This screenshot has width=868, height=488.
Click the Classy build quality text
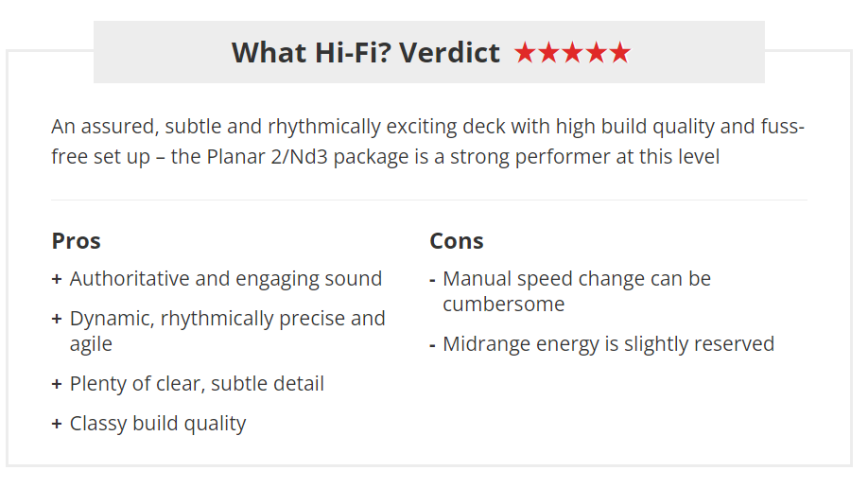158,424
